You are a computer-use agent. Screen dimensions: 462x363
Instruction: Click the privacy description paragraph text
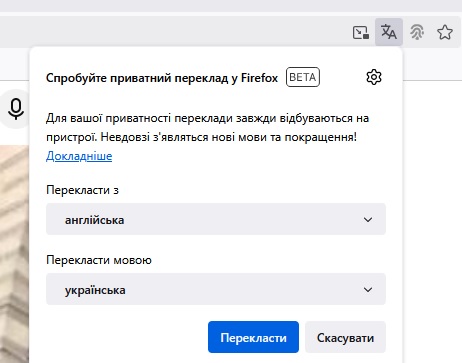(207, 128)
